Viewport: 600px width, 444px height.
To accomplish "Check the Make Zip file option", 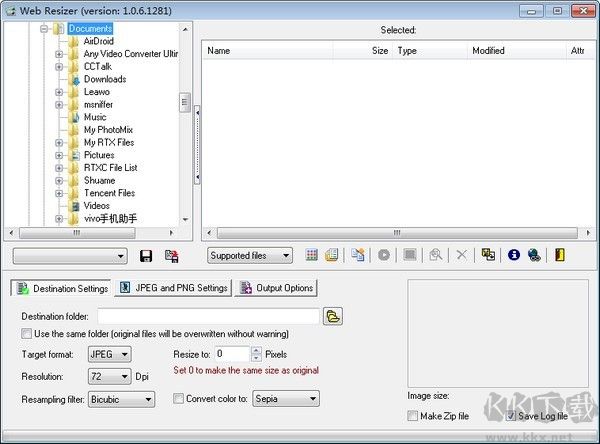I will [412, 416].
